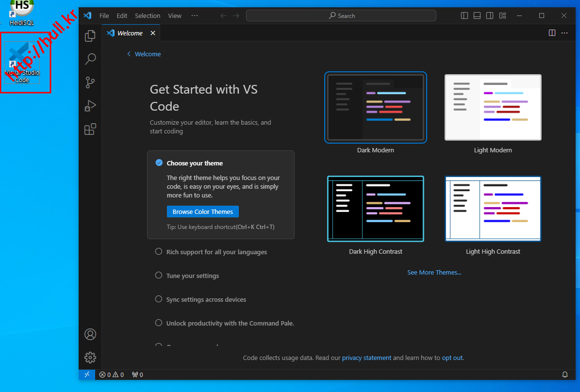Click the split editor right icon

pos(552,33)
